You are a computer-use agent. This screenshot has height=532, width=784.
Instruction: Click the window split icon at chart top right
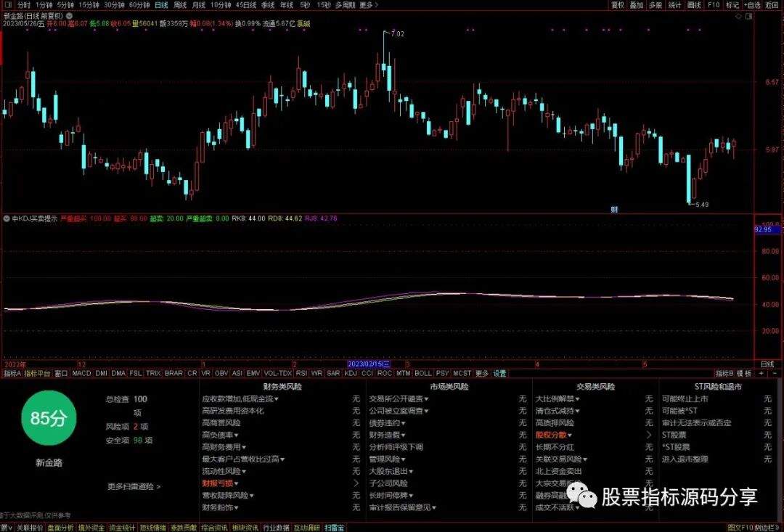(x=749, y=16)
